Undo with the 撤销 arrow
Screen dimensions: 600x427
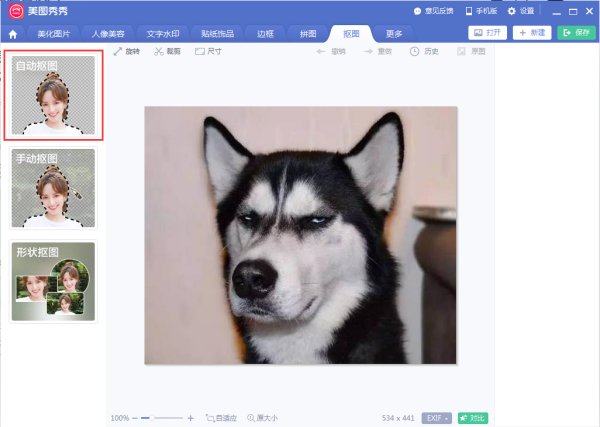point(331,51)
